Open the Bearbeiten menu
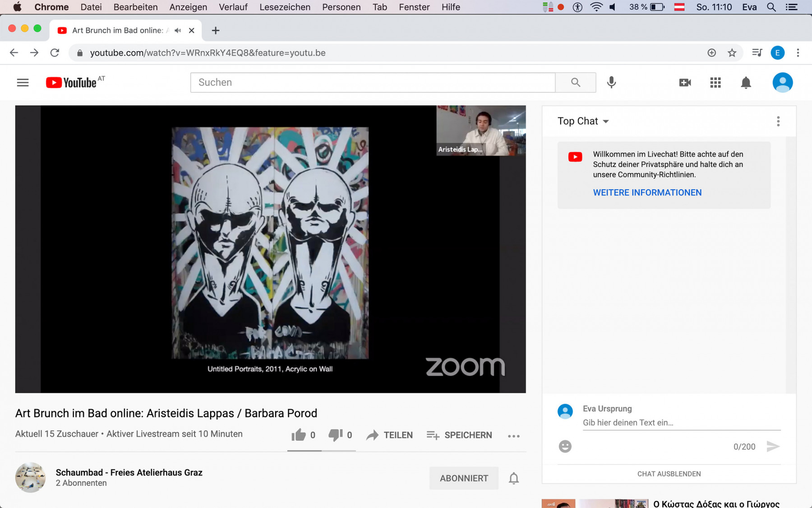The image size is (812, 508). coord(135,7)
